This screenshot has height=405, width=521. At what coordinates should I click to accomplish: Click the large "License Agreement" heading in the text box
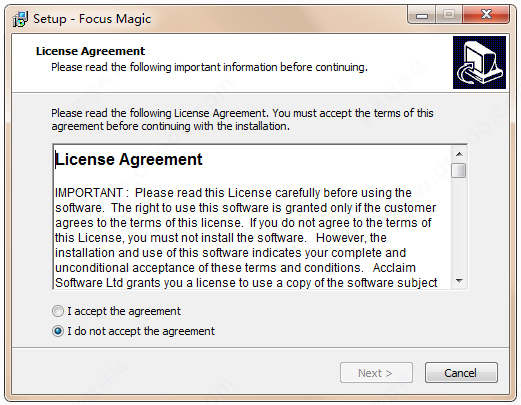[129, 159]
